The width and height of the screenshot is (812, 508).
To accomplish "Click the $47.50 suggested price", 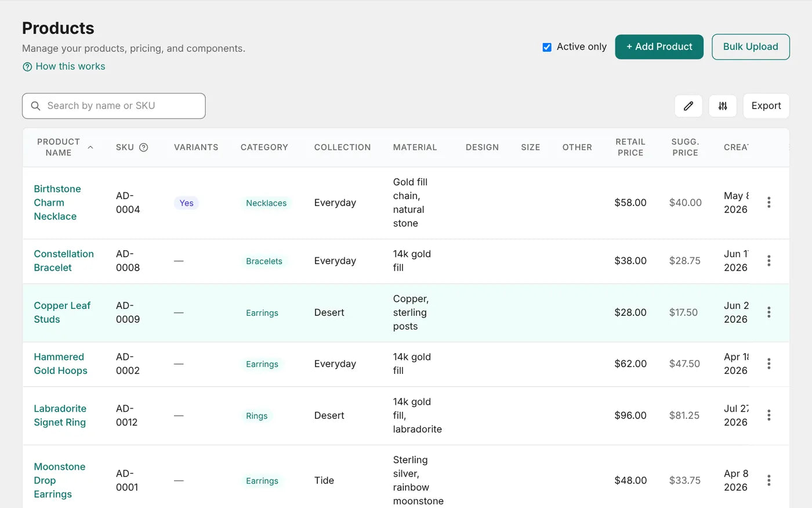I will click(x=685, y=364).
